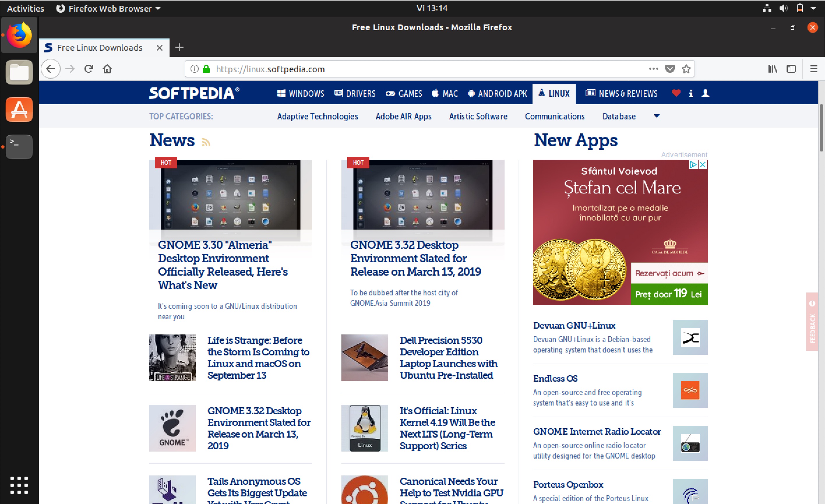This screenshot has height=504, width=825.
Task: Save the page to Pocket
Action: tap(670, 69)
